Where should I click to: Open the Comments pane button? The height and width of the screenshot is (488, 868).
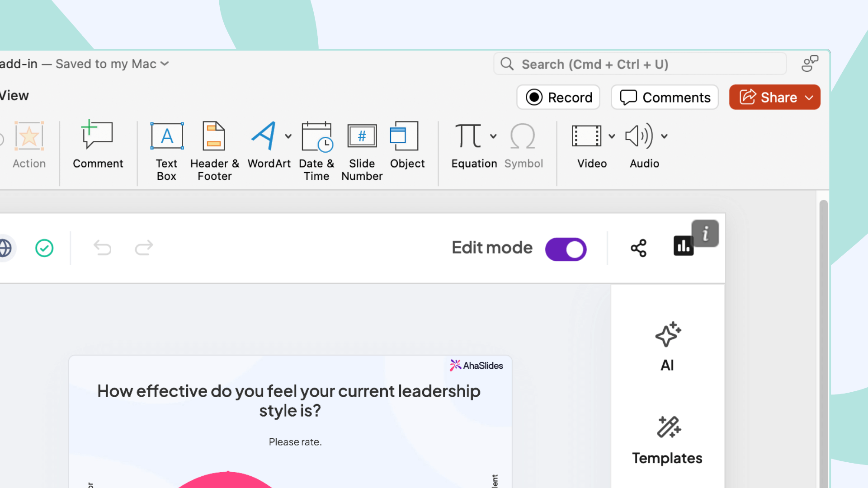pos(665,97)
